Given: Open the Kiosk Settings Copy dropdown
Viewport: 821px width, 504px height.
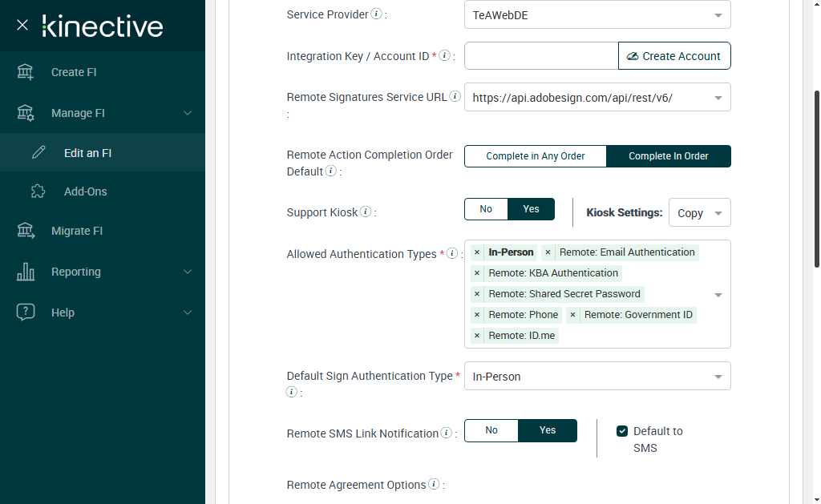Looking at the screenshot, I should [x=699, y=213].
